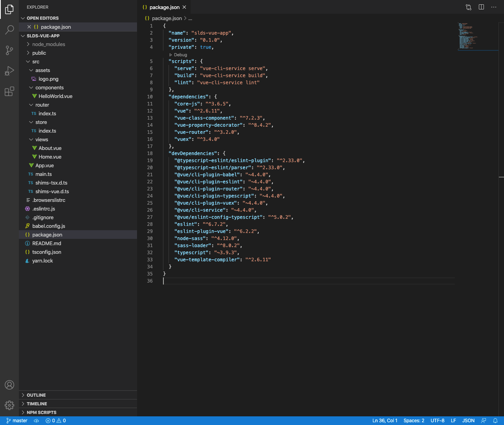Click the Split Editor Right icon

[x=481, y=7]
